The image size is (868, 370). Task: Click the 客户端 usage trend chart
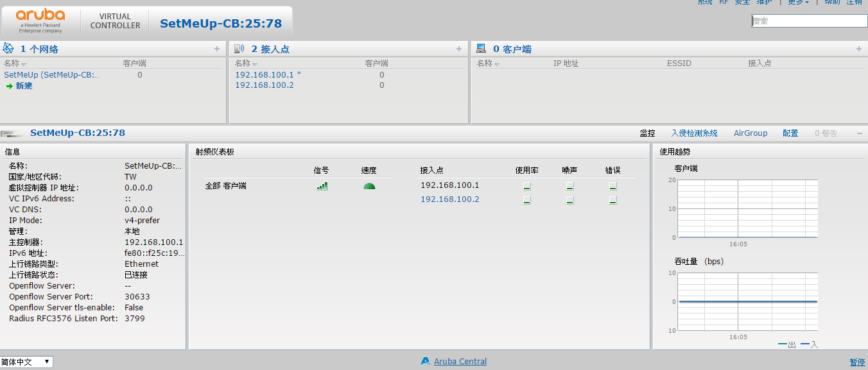[748, 208]
